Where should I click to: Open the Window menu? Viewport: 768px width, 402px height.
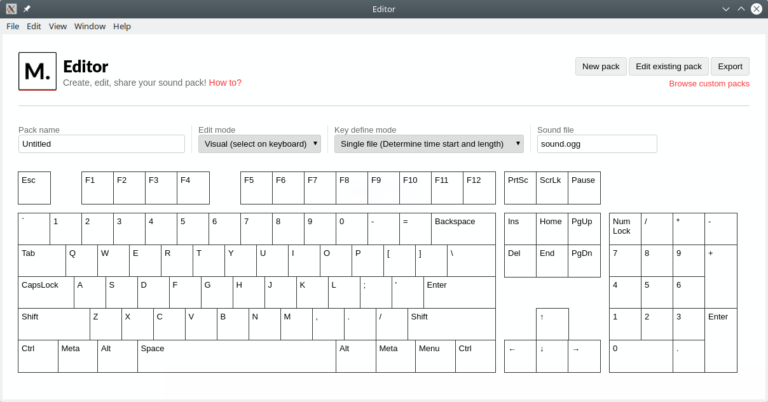pos(90,26)
